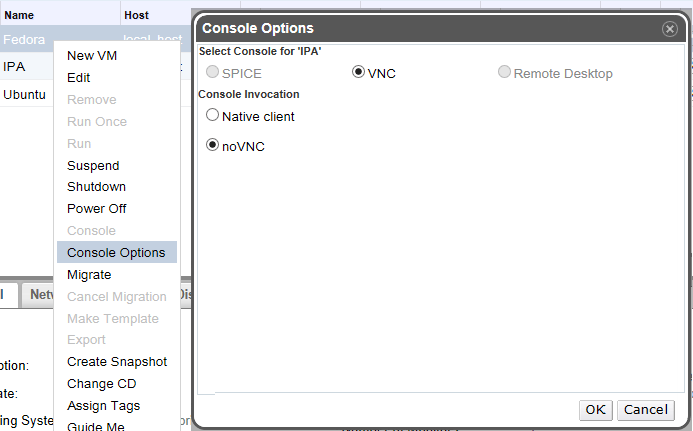Select the noVNC invocation option
This screenshot has height=431, width=693.
(212, 146)
